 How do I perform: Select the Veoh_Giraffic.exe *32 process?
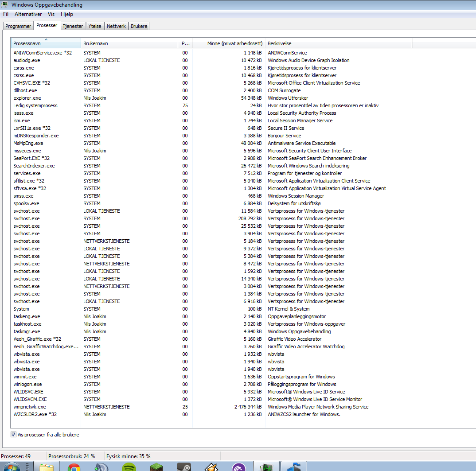point(211,339)
